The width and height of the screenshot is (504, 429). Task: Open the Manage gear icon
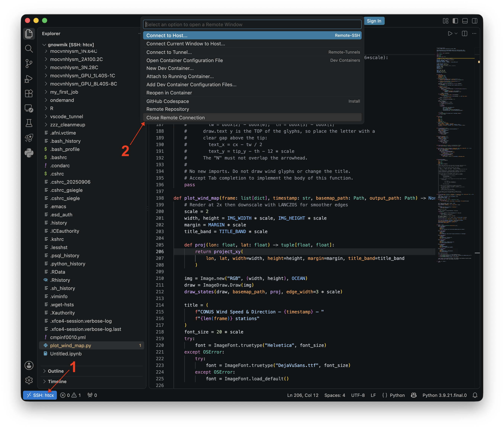29,380
